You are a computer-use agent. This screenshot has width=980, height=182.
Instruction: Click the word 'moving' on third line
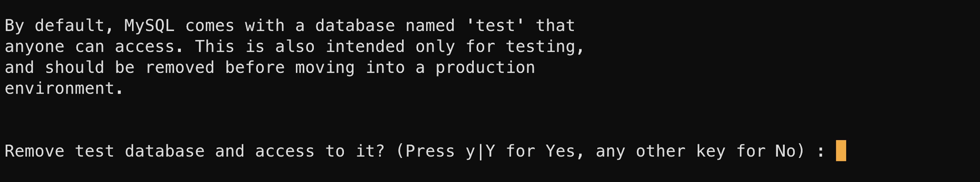pyautogui.click(x=325, y=68)
